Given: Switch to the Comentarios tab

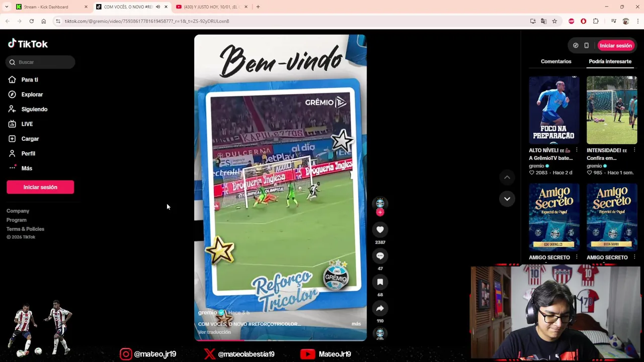Looking at the screenshot, I should 556,61.
